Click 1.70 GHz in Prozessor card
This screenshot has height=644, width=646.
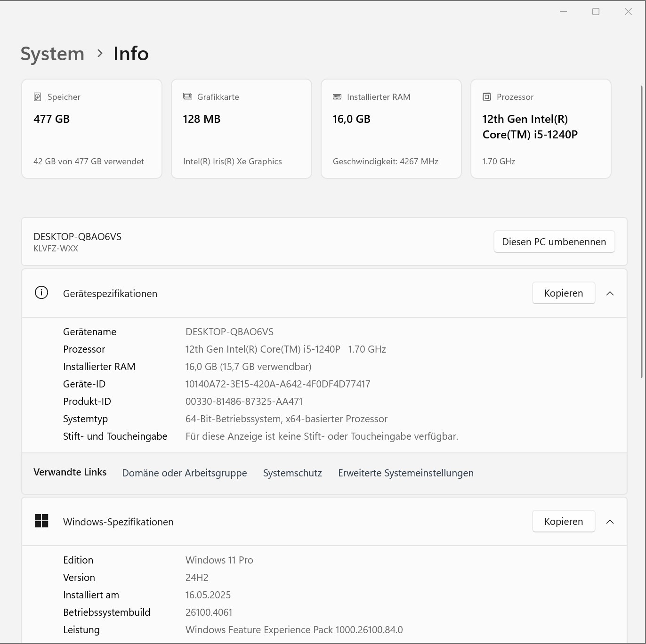[499, 161]
